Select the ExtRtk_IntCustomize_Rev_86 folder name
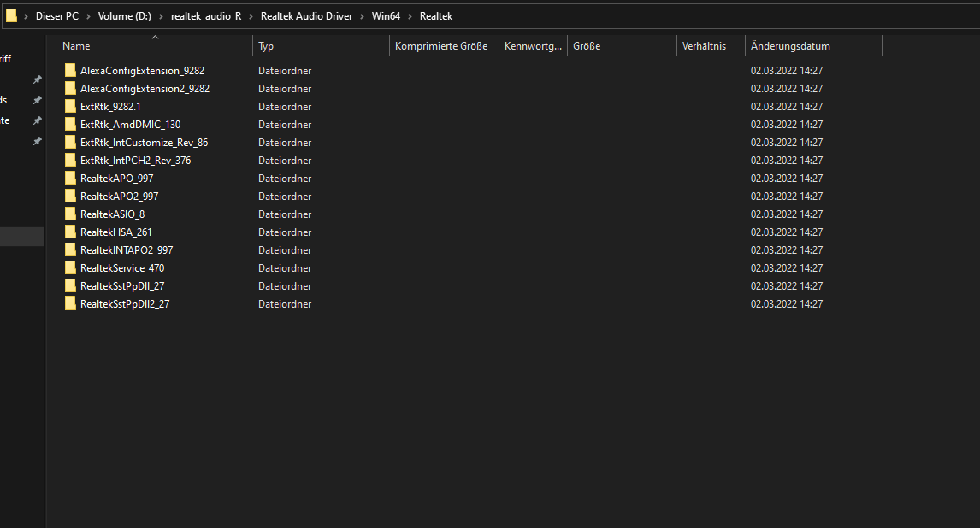 click(x=145, y=143)
